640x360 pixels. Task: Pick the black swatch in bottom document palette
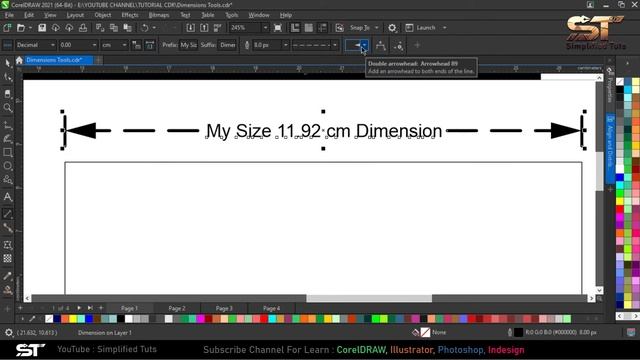pyautogui.click(x=121, y=319)
